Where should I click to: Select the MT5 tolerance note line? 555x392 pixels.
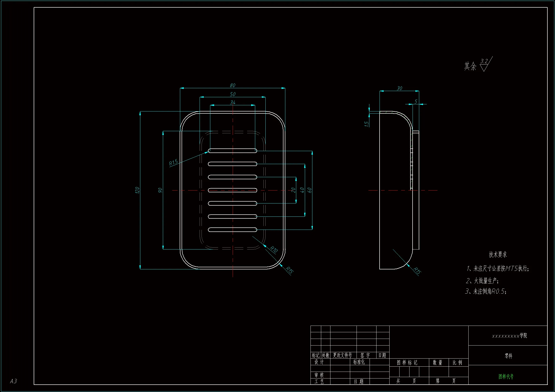click(x=498, y=268)
